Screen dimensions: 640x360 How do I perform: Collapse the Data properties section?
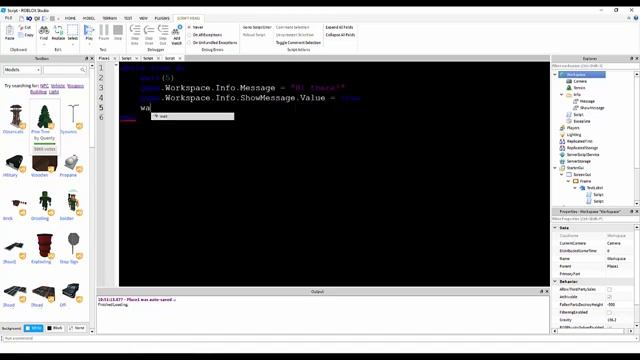[x=555, y=228]
